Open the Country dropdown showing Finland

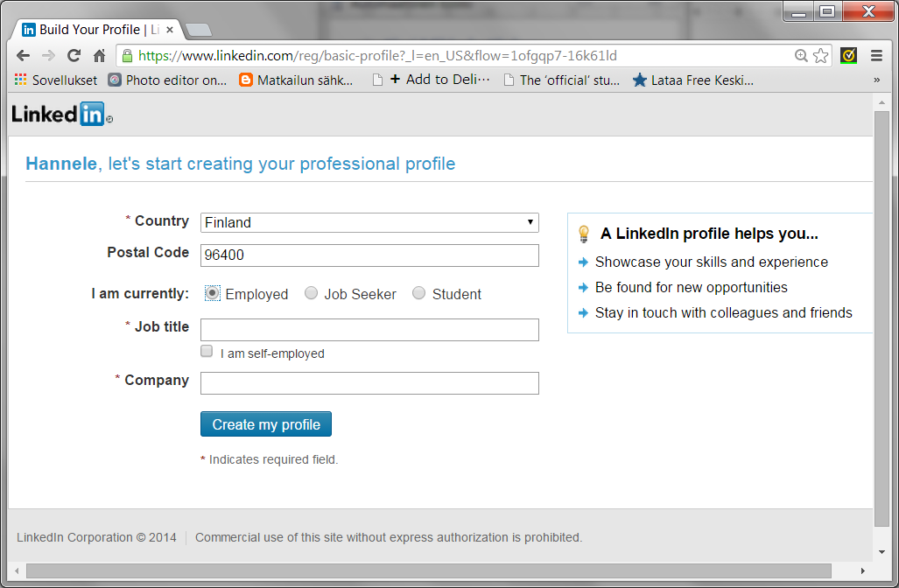click(x=369, y=222)
